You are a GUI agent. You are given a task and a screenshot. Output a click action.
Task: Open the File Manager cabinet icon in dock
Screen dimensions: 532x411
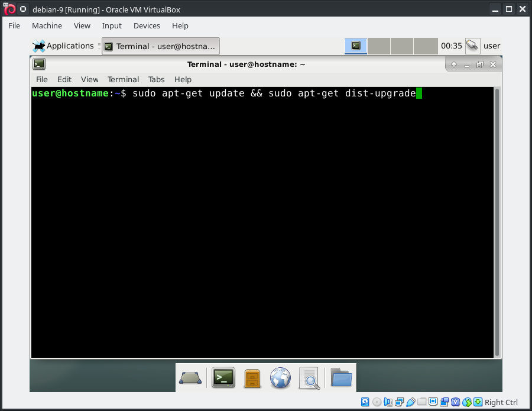point(252,377)
